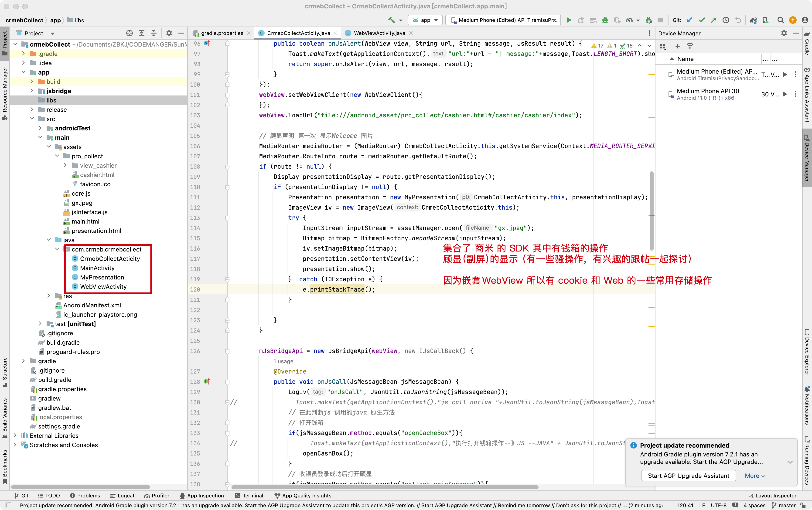The width and height of the screenshot is (812, 510).
Task: Open the Medium Phone device selector dropdown
Action: pos(503,20)
